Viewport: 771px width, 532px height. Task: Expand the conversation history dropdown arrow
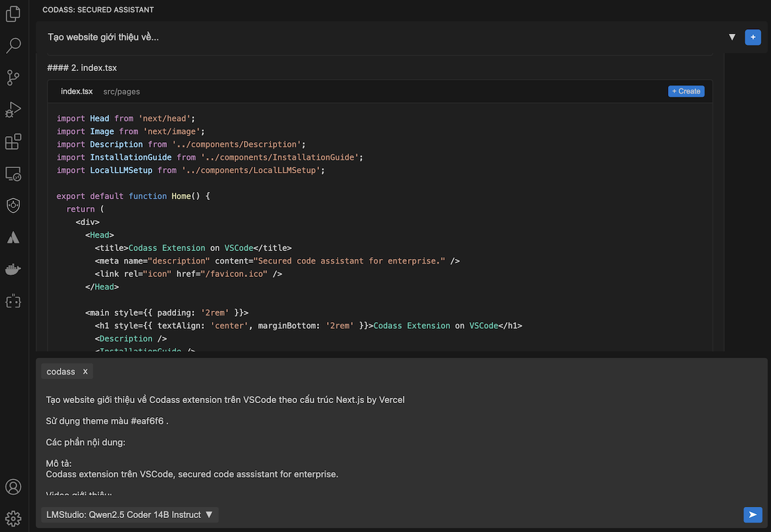click(x=732, y=37)
